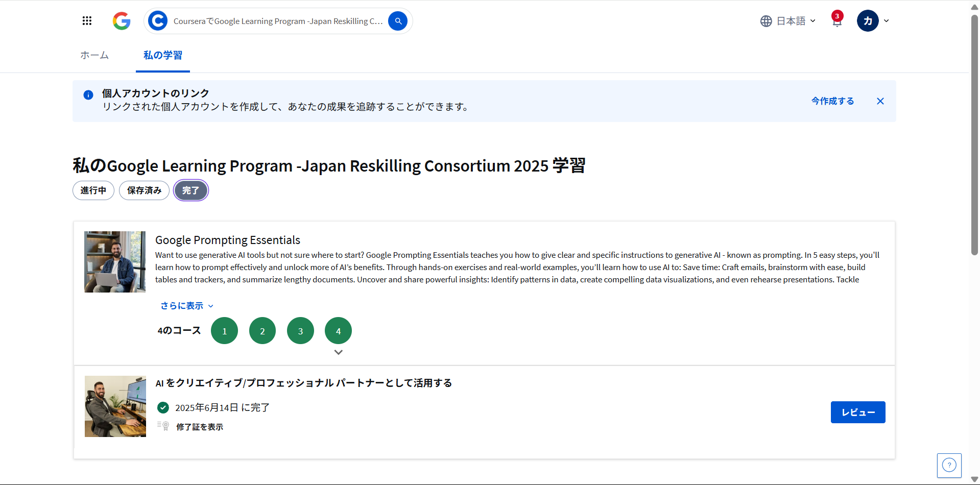
Task: Open the apps grid menu icon
Action: point(87,21)
